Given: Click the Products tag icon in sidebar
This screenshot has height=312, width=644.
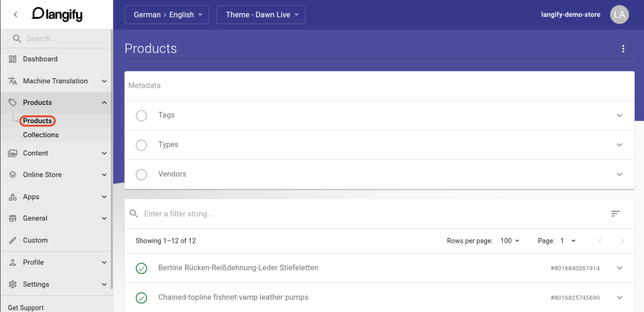Looking at the screenshot, I should pyautogui.click(x=13, y=102).
